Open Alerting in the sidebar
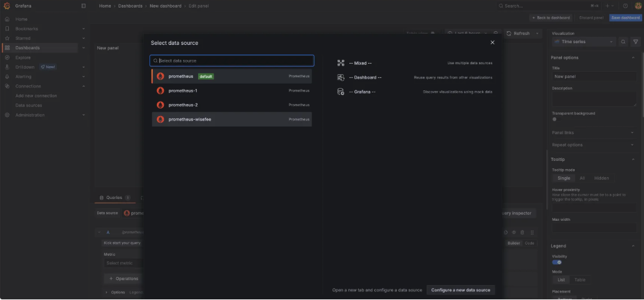Viewport: 644px width, 300px height. [24, 77]
